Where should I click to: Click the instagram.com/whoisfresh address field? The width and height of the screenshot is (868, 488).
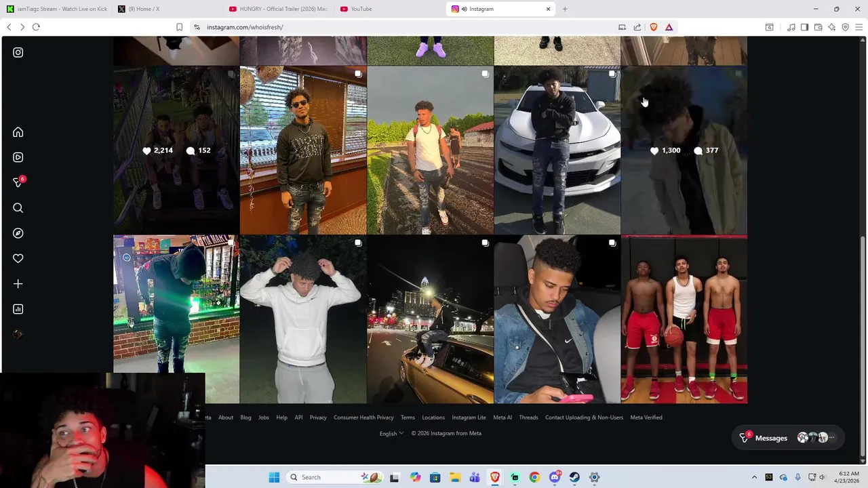tap(403, 27)
